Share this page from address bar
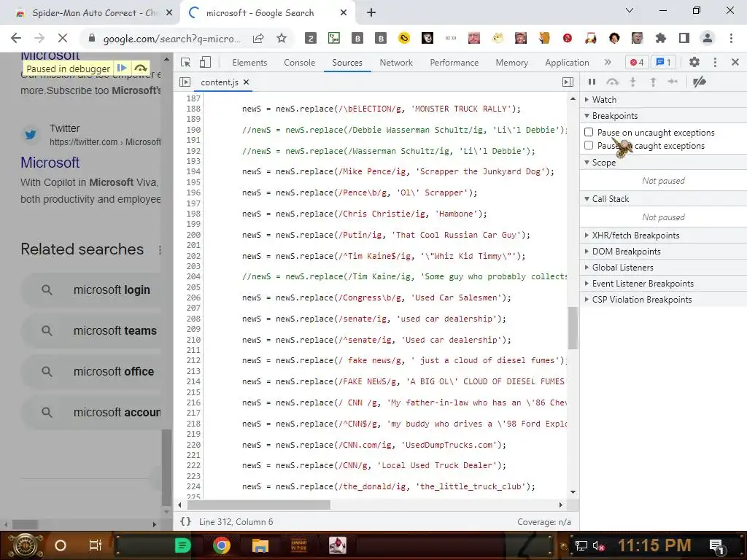The image size is (747, 560). [x=258, y=38]
